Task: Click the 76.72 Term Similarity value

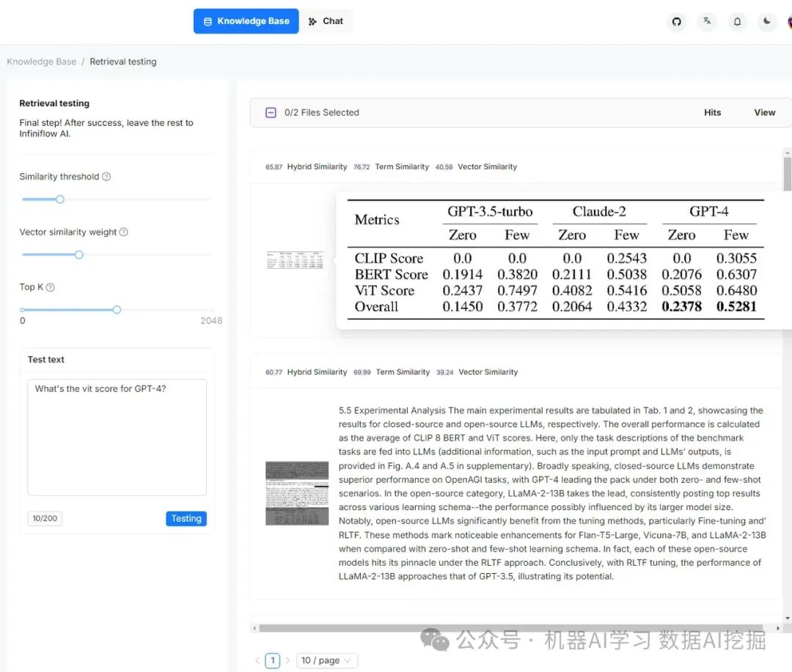Action: [x=361, y=167]
